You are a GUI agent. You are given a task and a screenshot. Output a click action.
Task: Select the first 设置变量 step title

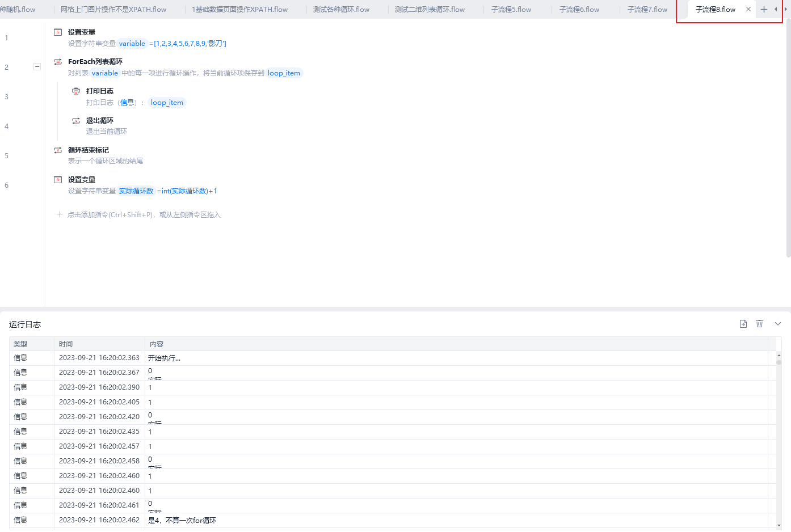82,32
